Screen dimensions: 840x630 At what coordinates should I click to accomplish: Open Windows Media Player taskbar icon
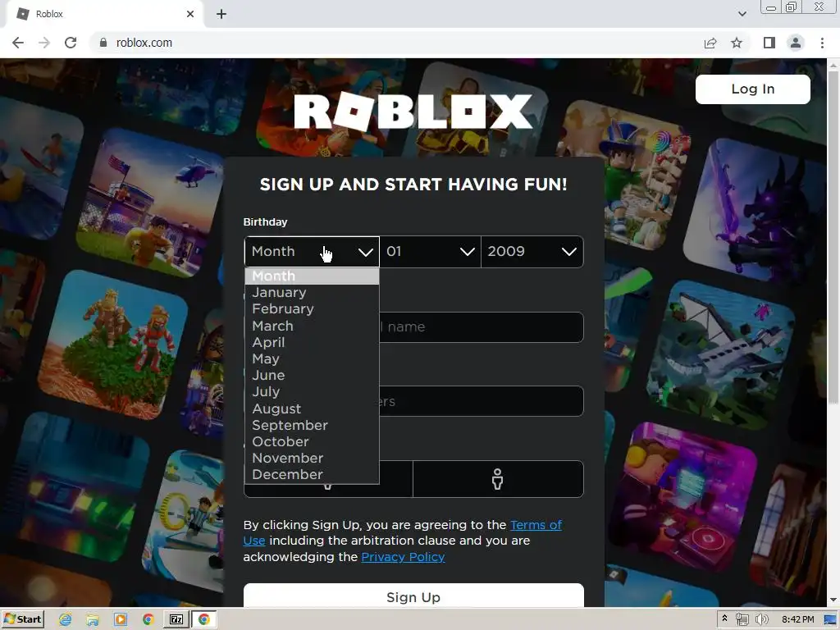(121, 620)
